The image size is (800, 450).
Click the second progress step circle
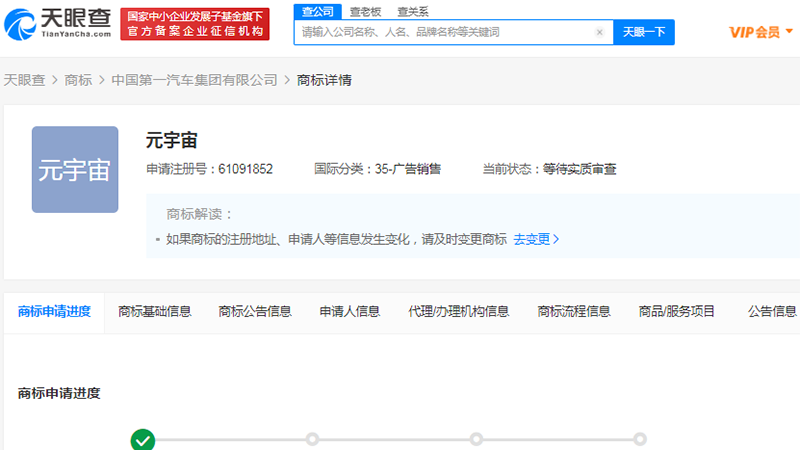pos(312,439)
